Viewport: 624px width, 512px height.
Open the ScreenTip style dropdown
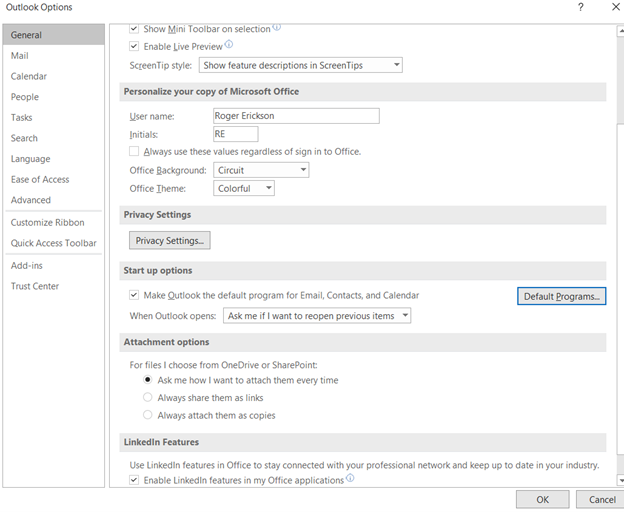click(300, 66)
